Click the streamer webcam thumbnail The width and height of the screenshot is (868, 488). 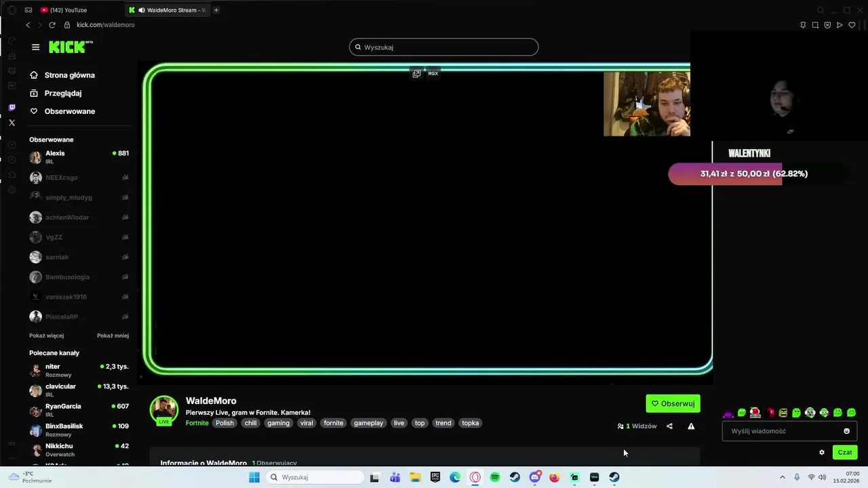(x=647, y=104)
